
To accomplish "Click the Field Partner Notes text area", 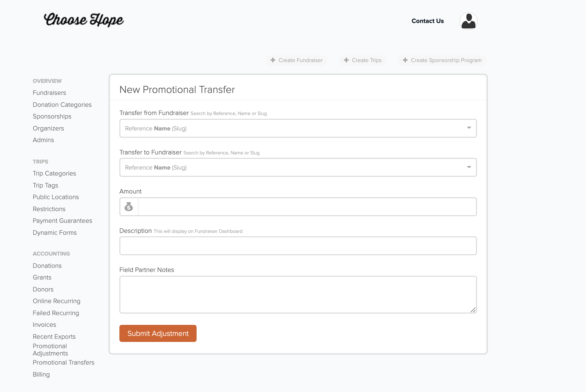I will 298,295.
